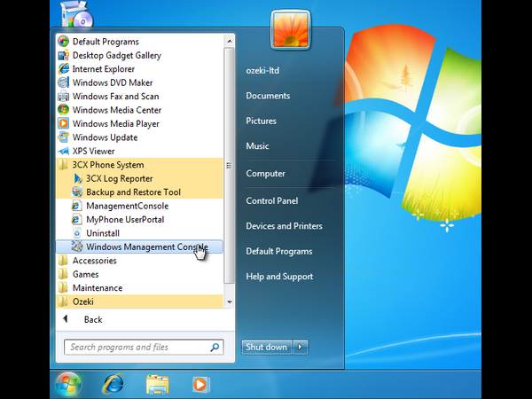Click the Start orb button

click(x=68, y=384)
